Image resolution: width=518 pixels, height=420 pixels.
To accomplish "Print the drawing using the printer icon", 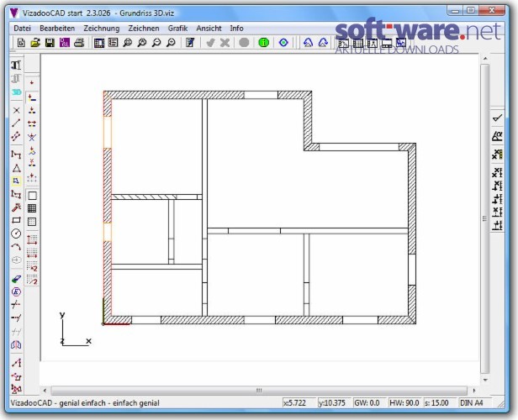I will tap(79, 43).
